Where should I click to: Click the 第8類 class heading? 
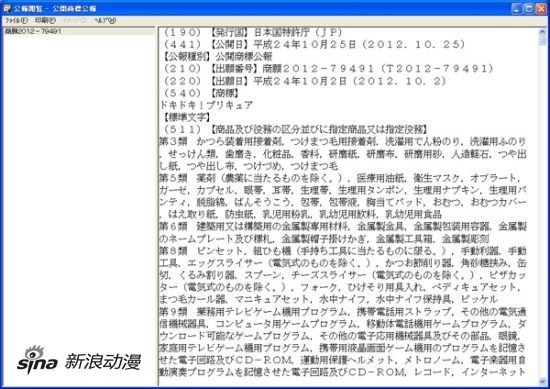173,251
